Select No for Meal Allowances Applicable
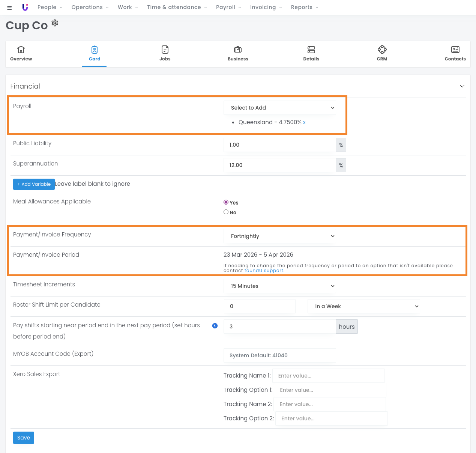Image resolution: width=476 pixels, height=453 pixels. point(226,212)
